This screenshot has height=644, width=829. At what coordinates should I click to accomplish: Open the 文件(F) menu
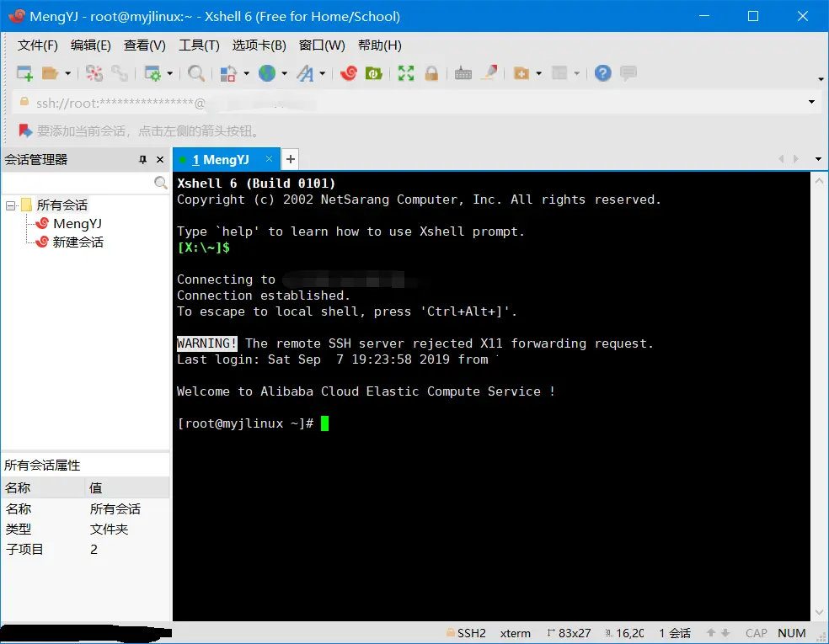[x=38, y=45]
